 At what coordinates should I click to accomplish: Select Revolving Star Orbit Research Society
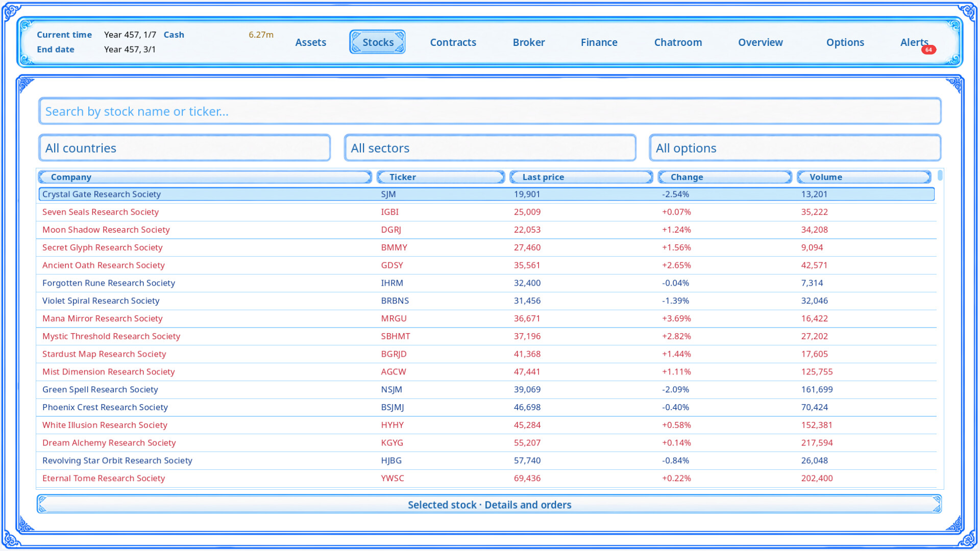coord(486,461)
